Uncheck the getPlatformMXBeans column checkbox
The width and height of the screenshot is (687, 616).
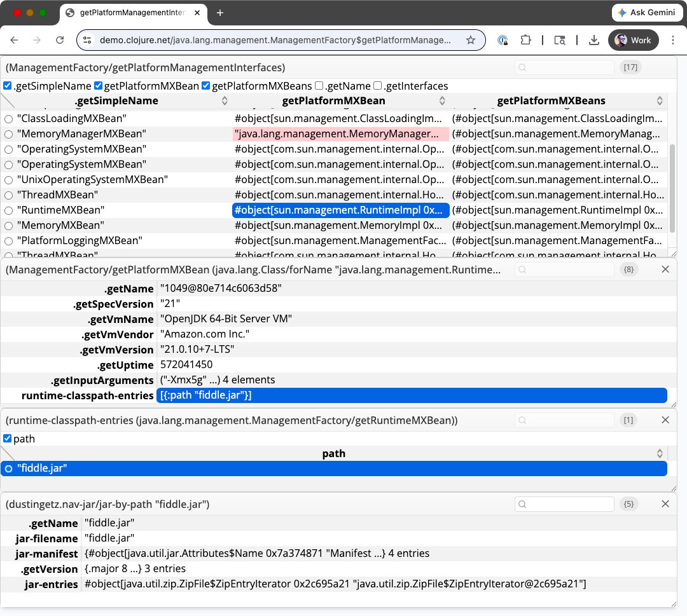click(206, 85)
